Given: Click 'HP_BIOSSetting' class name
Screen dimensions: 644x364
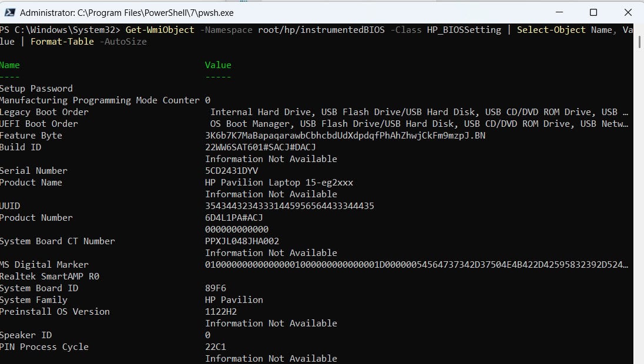Looking at the screenshot, I should tap(464, 30).
